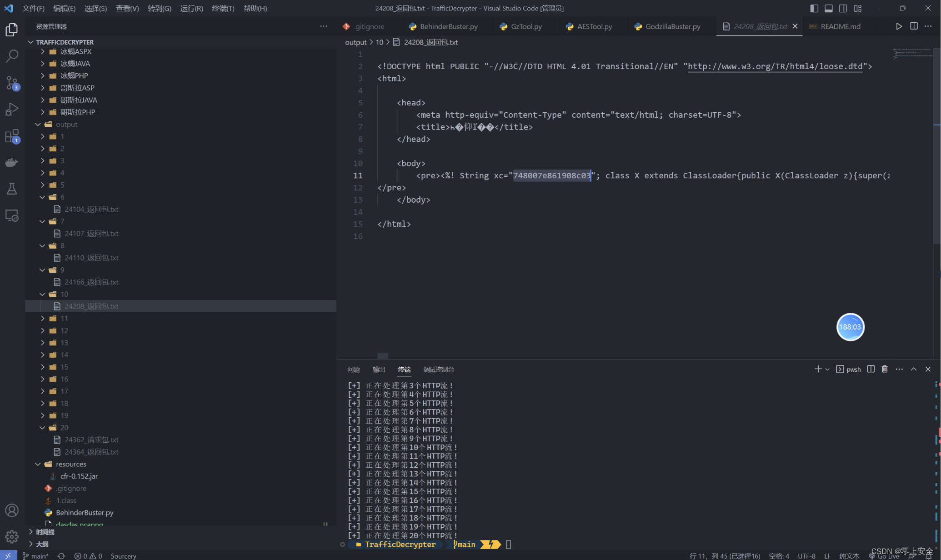Switch to GodzillaBuster.py tab
Viewport: 941px width, 560px height.
coord(672,26)
